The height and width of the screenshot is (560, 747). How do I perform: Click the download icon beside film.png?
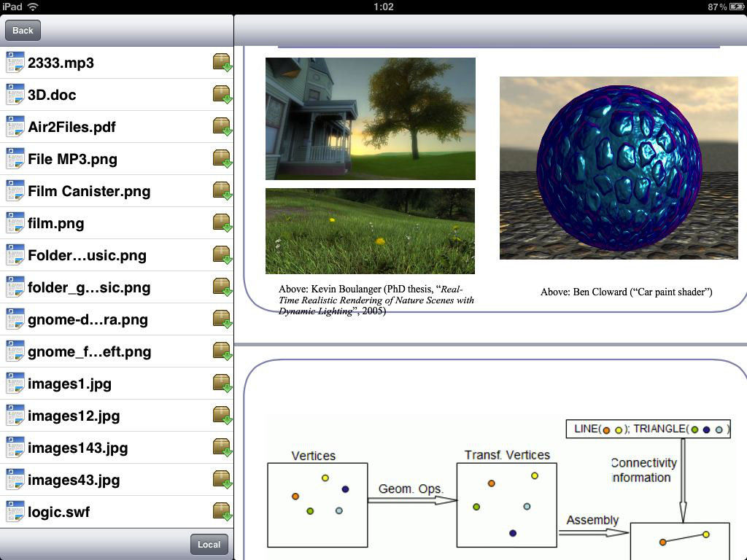tap(222, 223)
